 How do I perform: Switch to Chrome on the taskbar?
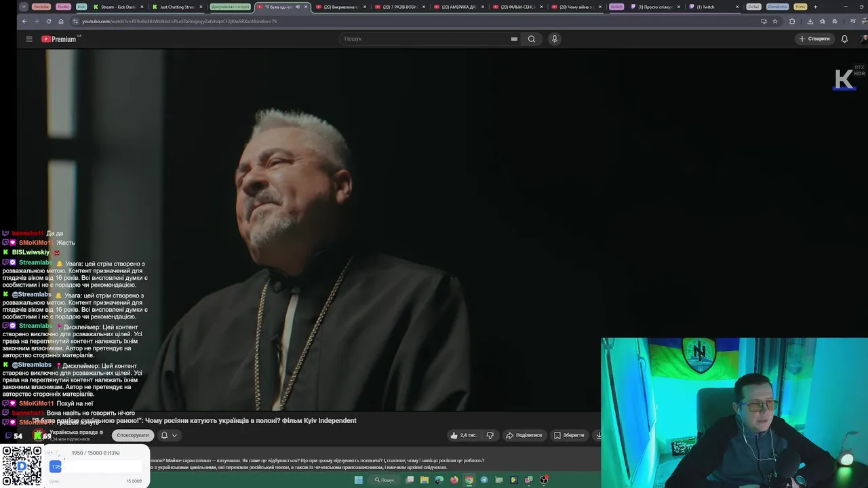[469, 480]
